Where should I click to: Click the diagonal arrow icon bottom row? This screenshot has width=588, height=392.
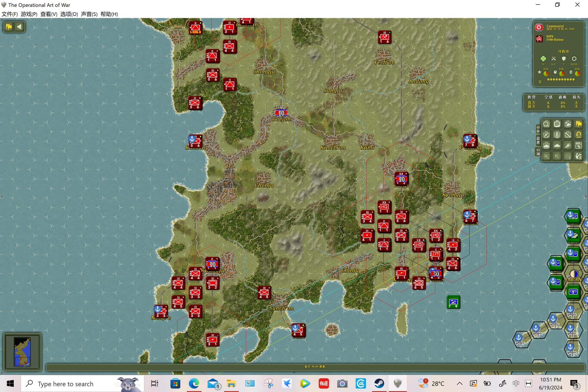[557, 156]
